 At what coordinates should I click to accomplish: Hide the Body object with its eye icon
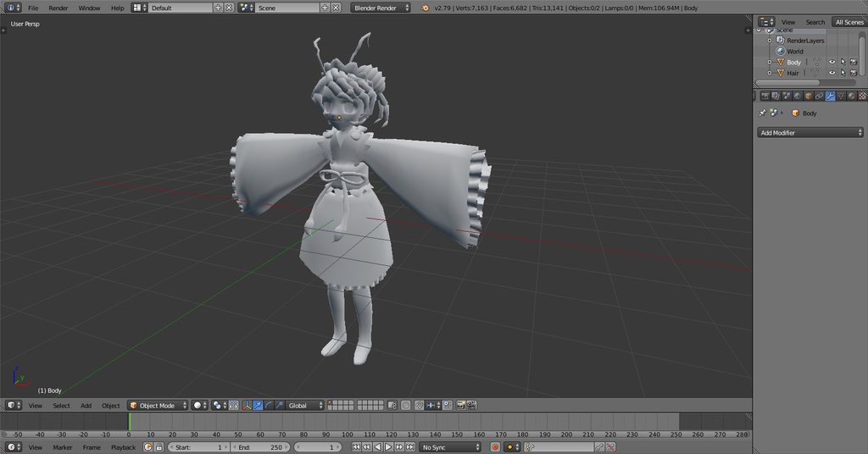click(x=832, y=62)
